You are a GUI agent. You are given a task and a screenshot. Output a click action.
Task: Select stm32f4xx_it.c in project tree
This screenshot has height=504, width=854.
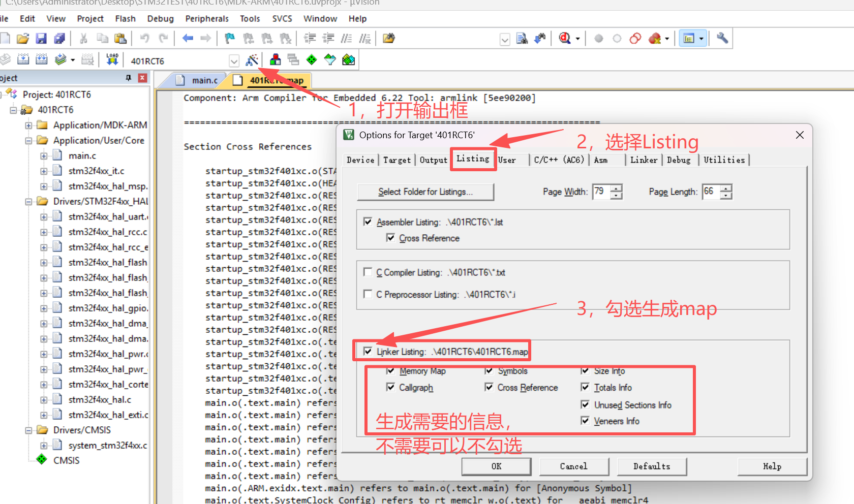point(96,171)
